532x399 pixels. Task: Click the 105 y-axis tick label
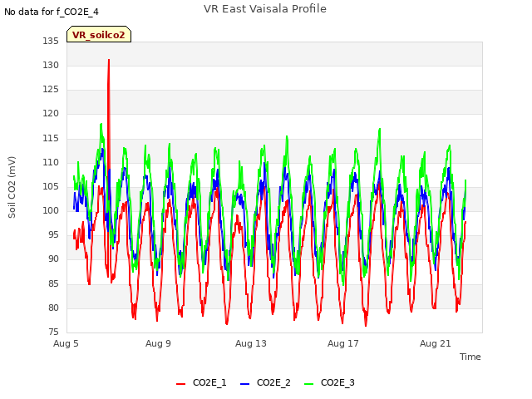click(x=51, y=186)
